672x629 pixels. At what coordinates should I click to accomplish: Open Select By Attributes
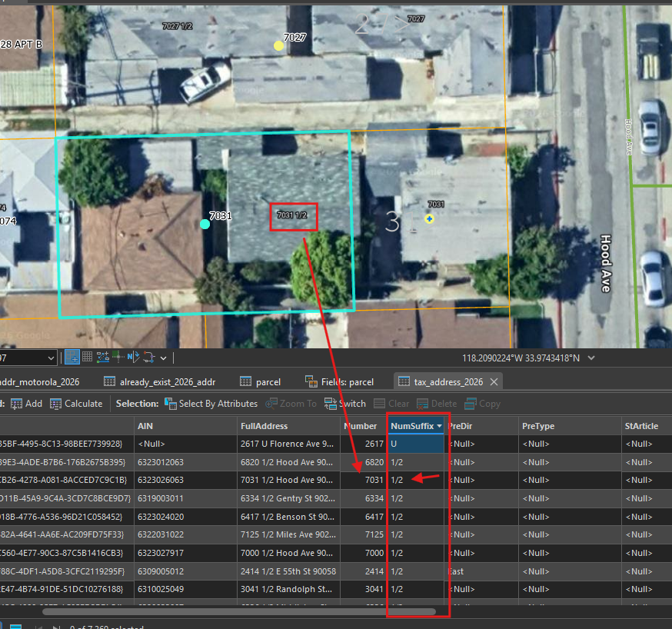point(211,404)
